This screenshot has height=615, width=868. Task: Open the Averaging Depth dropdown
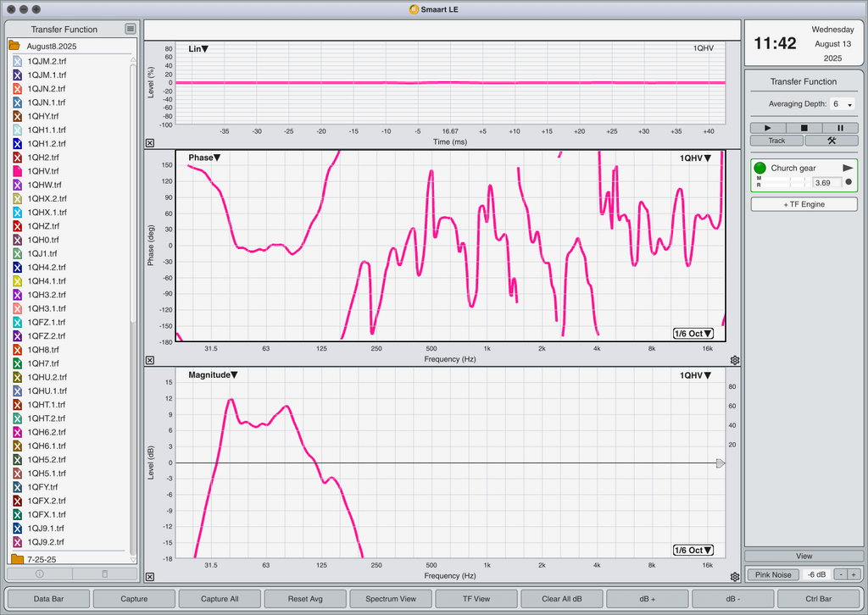coord(842,104)
